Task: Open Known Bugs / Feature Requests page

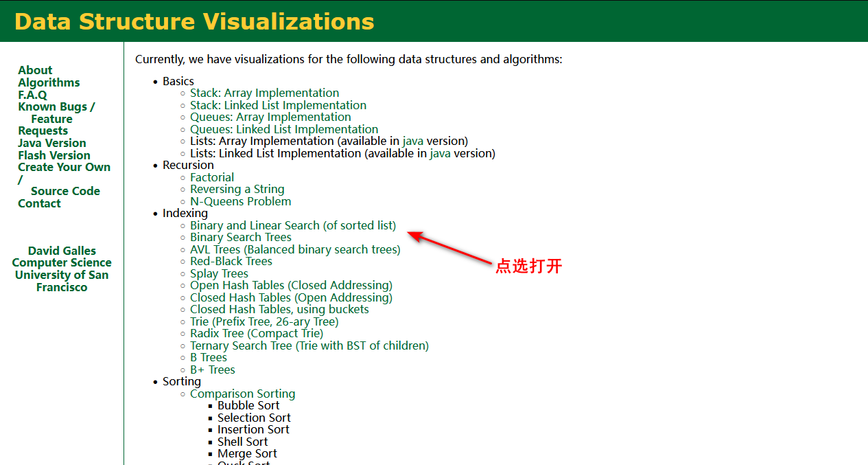Action: pyautogui.click(x=56, y=119)
